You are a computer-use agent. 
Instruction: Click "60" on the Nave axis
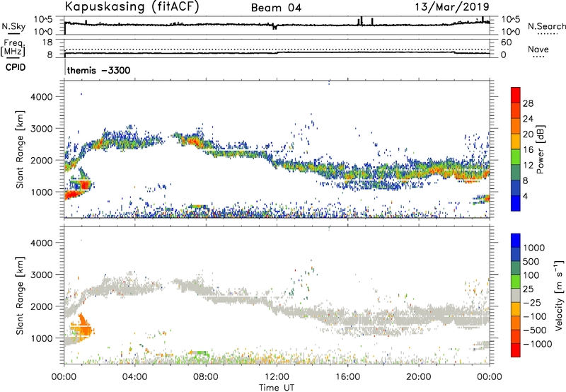pos(507,42)
